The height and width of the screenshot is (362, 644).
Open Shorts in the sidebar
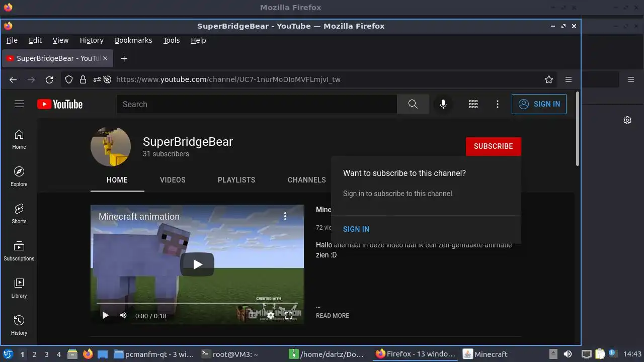(x=19, y=214)
